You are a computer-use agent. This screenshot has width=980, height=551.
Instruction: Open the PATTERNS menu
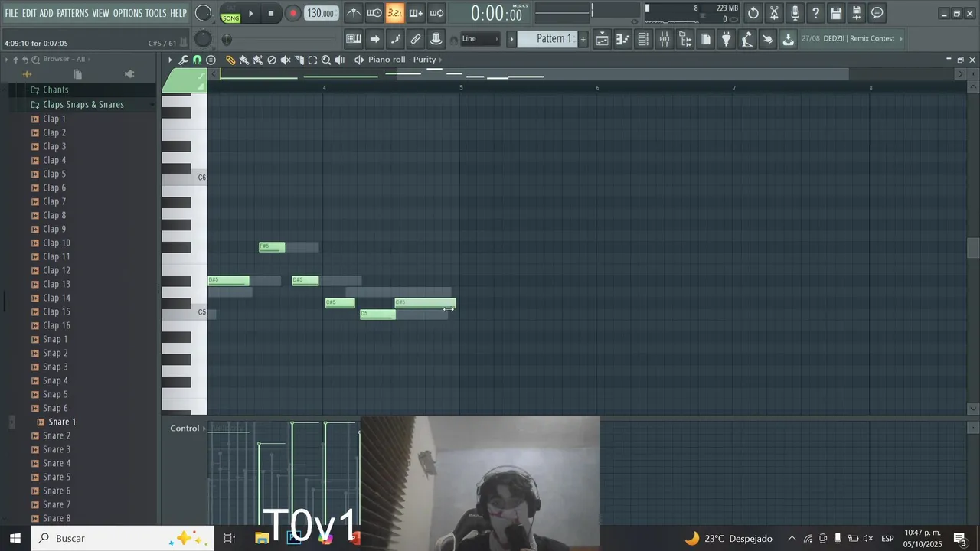click(x=72, y=13)
